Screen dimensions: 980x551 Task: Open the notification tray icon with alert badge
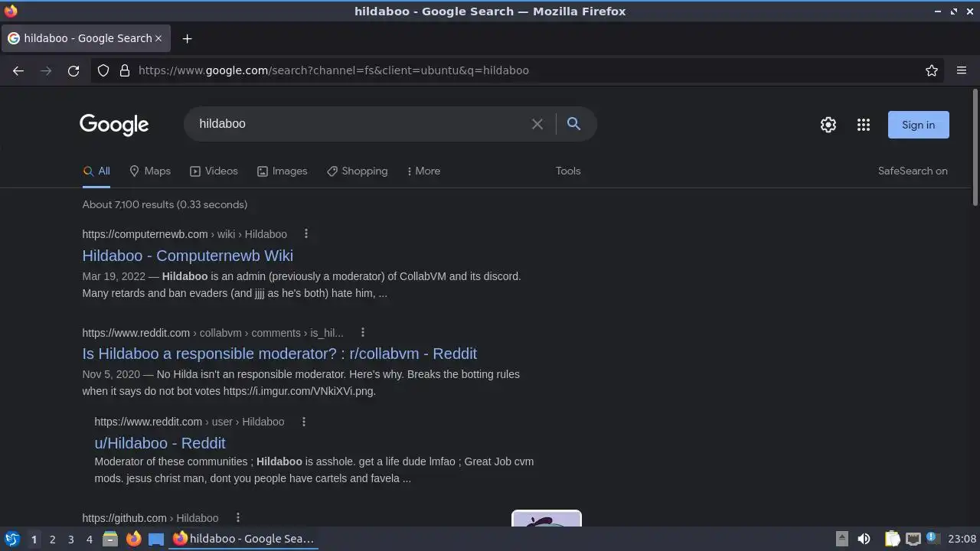click(933, 539)
